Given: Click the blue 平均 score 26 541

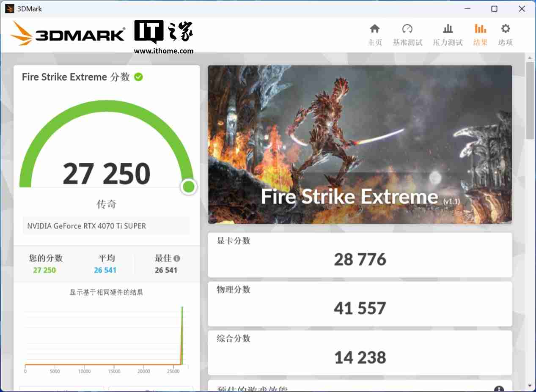Looking at the screenshot, I should pos(105,270).
